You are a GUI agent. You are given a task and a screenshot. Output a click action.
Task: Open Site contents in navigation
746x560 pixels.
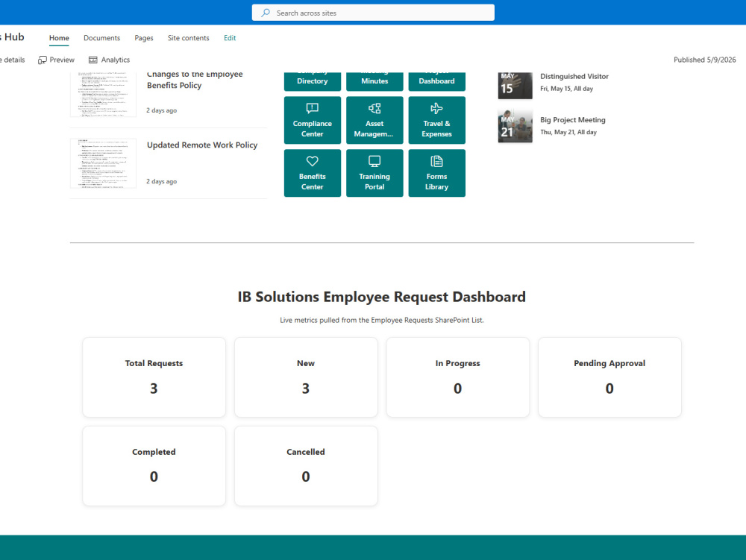pyautogui.click(x=189, y=38)
